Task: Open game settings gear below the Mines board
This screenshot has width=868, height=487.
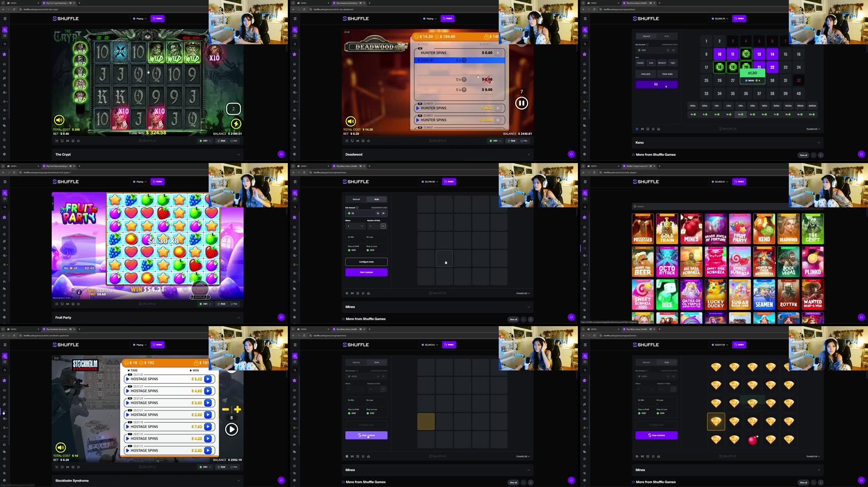Action: pos(347,293)
